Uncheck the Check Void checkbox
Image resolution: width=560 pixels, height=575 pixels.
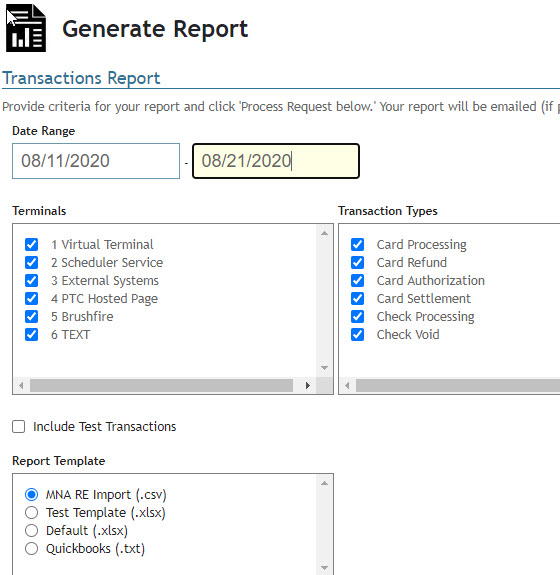click(358, 334)
